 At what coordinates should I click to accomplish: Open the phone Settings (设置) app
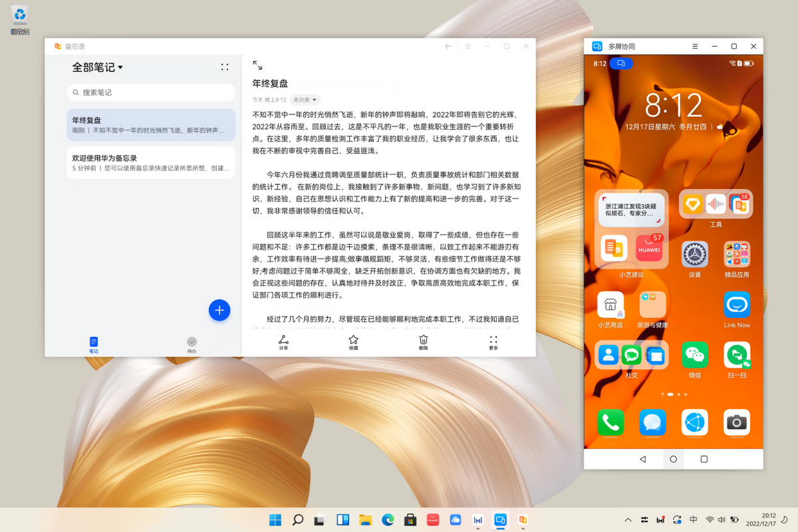[x=695, y=259]
